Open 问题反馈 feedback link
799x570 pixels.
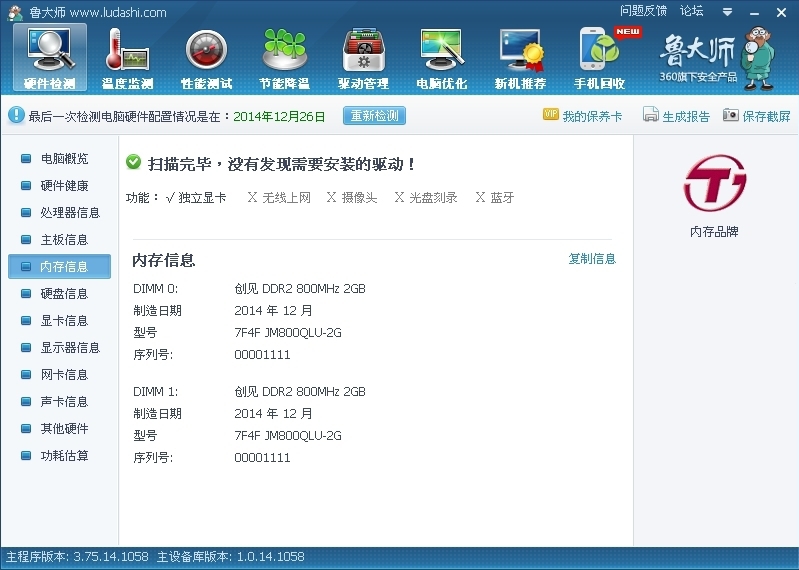(x=643, y=11)
